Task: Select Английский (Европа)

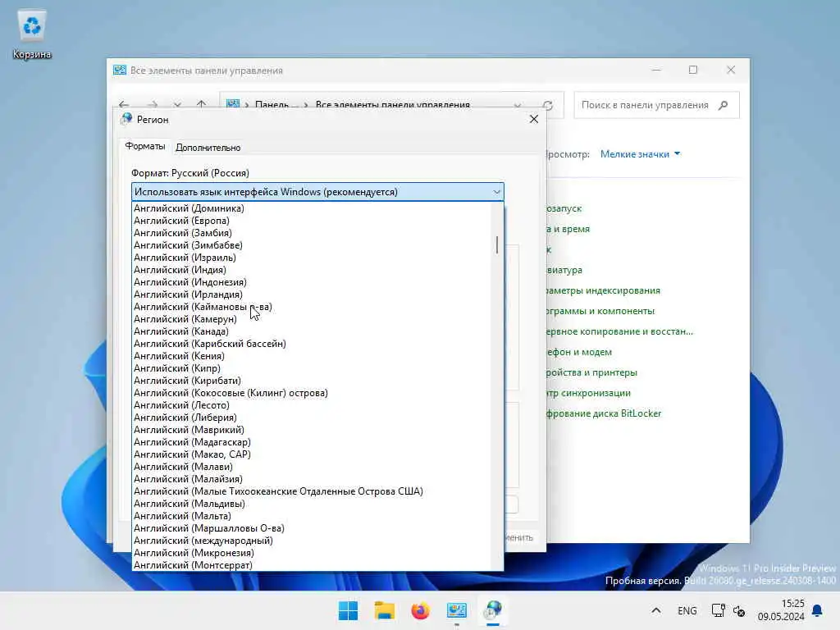Action: pos(311,221)
